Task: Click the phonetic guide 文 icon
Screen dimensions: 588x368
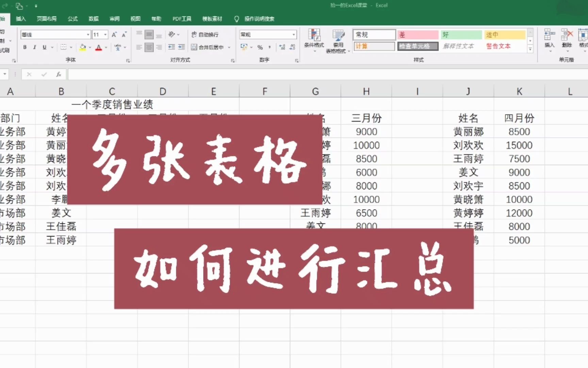Action: coord(117,47)
